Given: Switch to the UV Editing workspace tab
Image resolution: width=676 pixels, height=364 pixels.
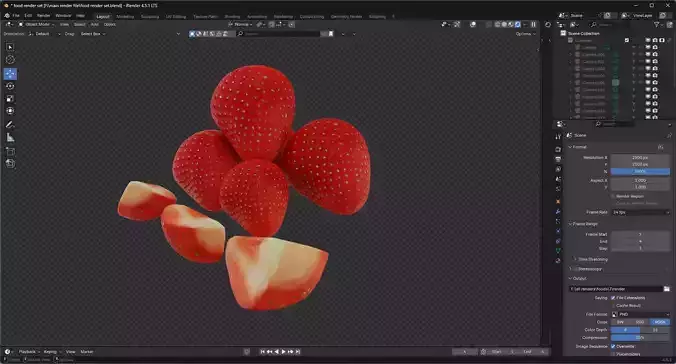Looking at the screenshot, I should pos(176,16).
